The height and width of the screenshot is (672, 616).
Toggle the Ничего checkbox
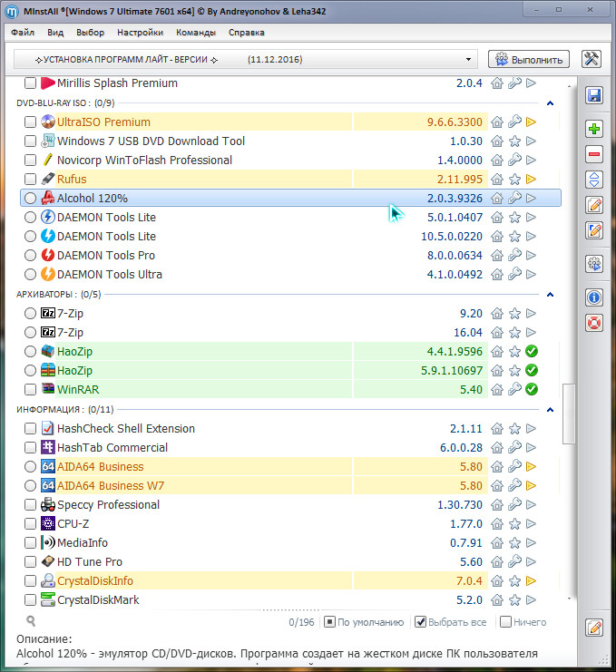click(506, 622)
